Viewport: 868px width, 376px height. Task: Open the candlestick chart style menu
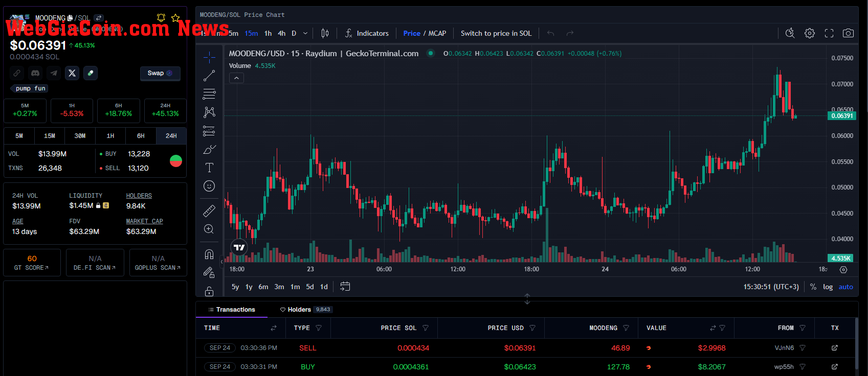coord(325,33)
